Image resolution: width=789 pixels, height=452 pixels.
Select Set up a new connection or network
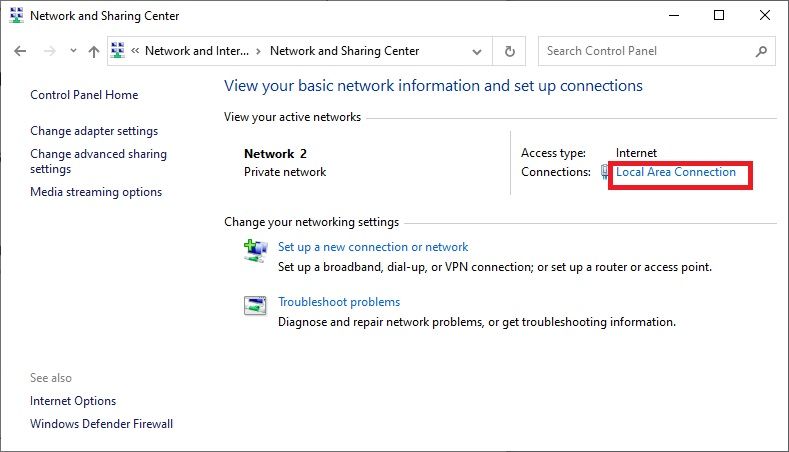[x=373, y=247]
